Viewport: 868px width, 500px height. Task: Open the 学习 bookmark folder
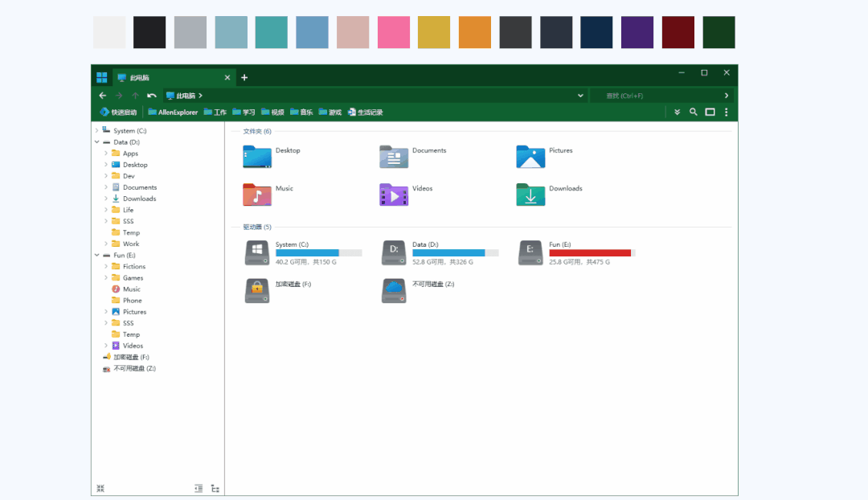point(244,112)
